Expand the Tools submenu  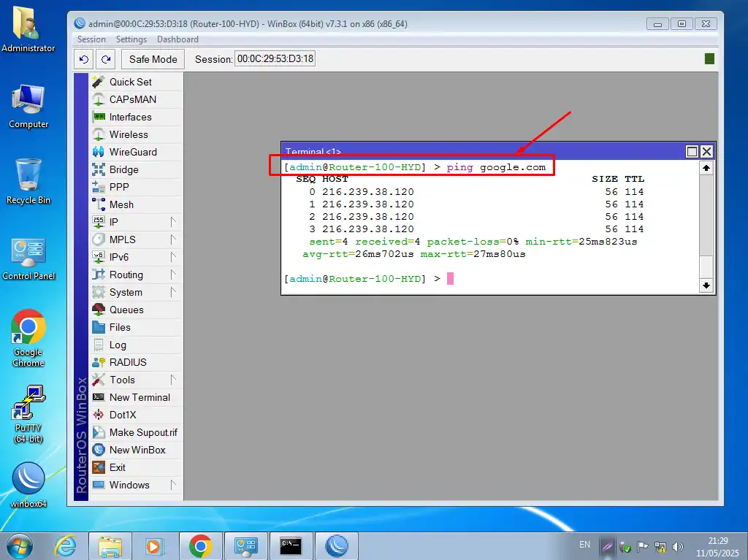coord(173,380)
